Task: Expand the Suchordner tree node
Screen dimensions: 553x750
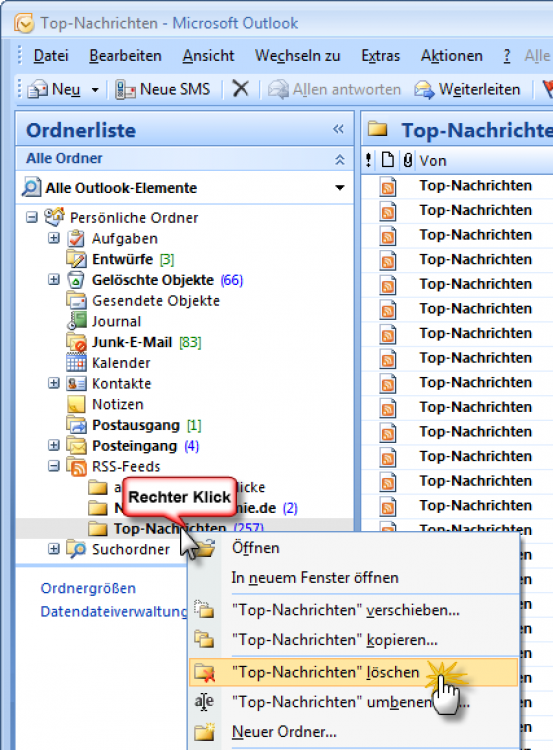Action: click(54, 549)
